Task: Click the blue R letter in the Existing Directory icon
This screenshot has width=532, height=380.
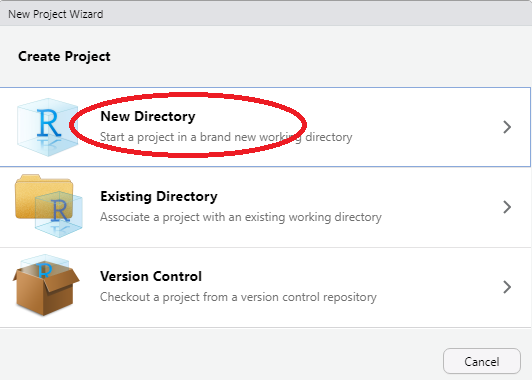Action: 60,211
